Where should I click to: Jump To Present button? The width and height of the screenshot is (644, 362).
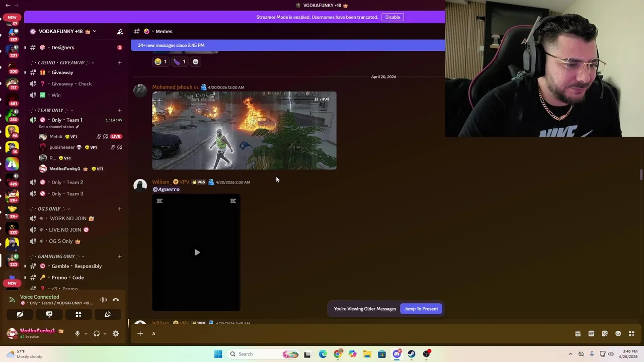click(421, 309)
